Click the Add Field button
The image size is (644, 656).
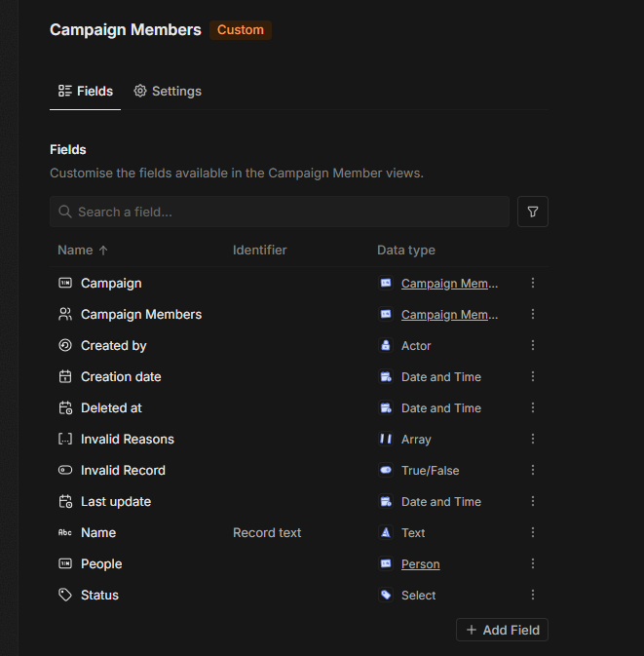point(502,630)
